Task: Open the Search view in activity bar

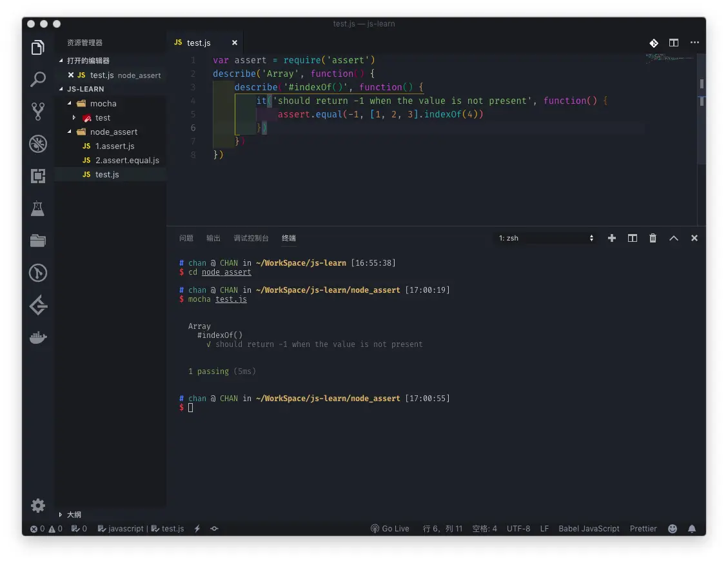Action: [37, 79]
